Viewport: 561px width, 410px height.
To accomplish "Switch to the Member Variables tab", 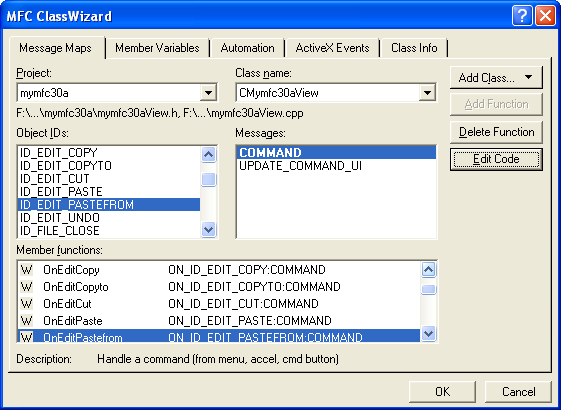I will tap(157, 48).
